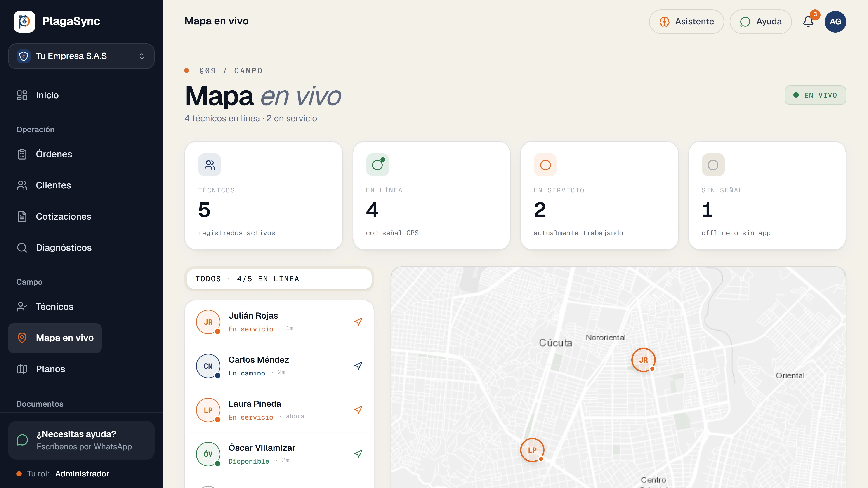Select Mapa en vivo in the sidebar
This screenshot has height=488, width=868.
click(55, 338)
